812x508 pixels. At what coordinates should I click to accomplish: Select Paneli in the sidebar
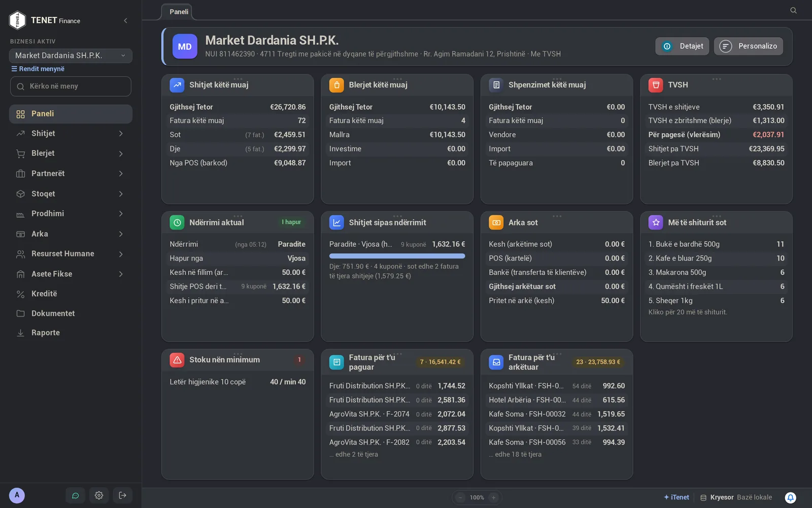pos(71,114)
